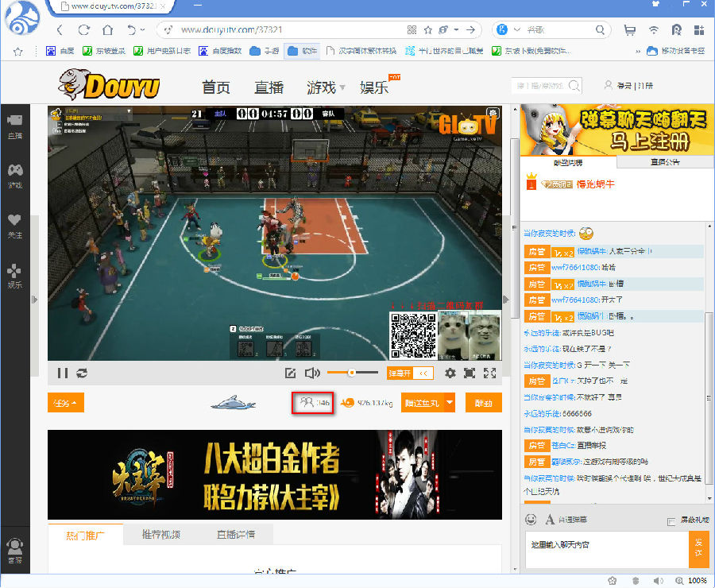Open the emoji picker in chat
The width and height of the screenshot is (715, 588).
[531, 519]
